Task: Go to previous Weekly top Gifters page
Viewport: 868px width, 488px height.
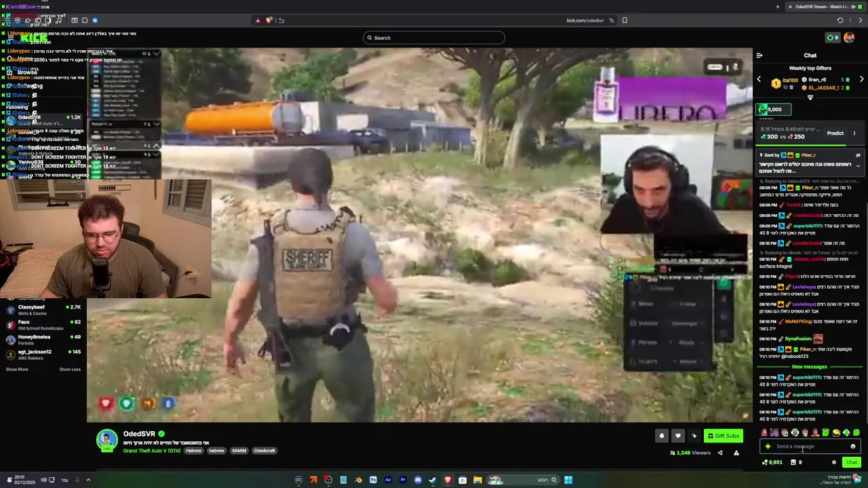Action: click(x=759, y=79)
